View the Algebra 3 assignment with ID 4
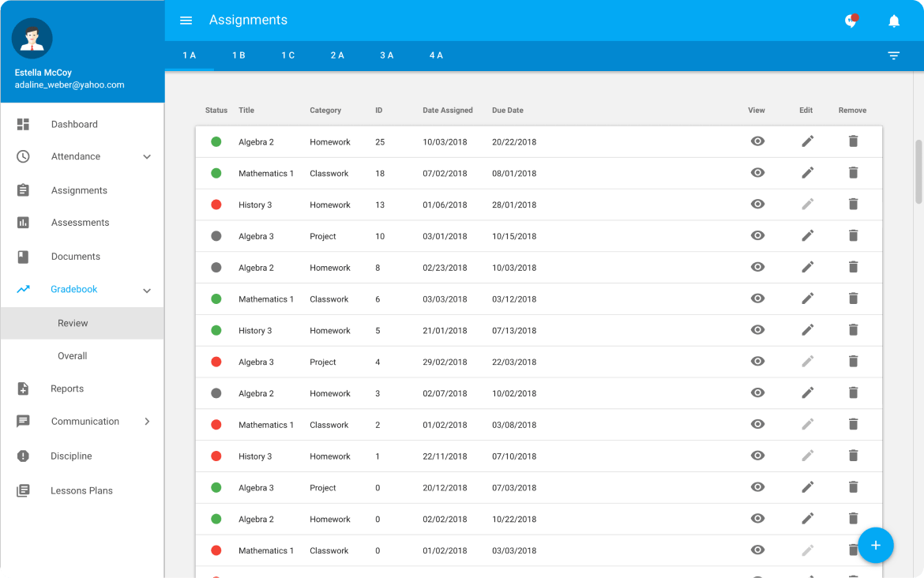Viewport: 924px width, 578px height. [x=757, y=362]
